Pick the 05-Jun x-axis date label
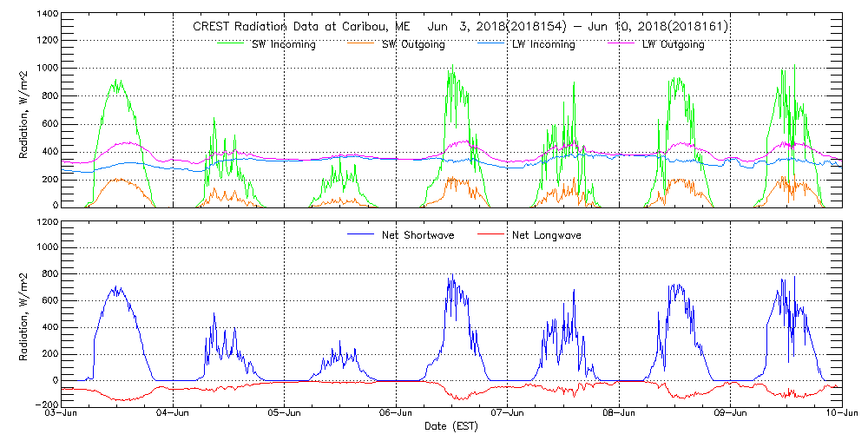 point(285,414)
